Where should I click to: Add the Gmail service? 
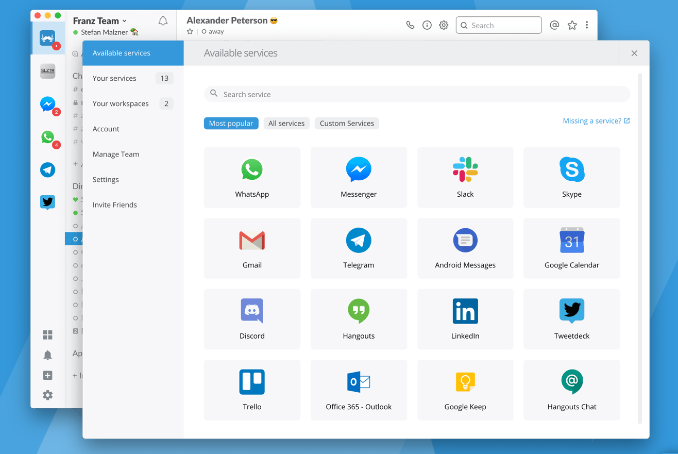coord(252,248)
